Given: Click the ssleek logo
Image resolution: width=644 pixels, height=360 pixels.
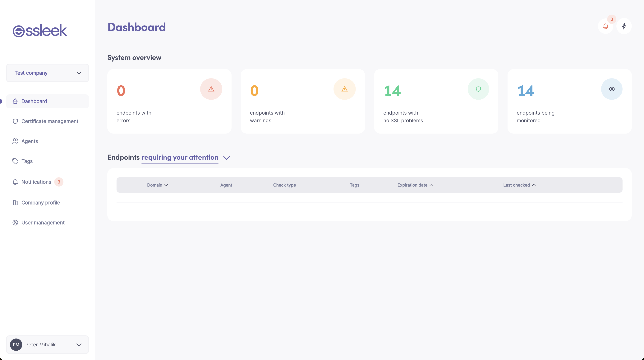Looking at the screenshot, I should coord(40,31).
